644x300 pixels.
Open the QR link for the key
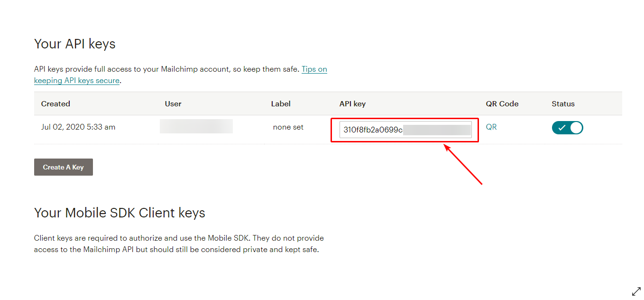[491, 127]
